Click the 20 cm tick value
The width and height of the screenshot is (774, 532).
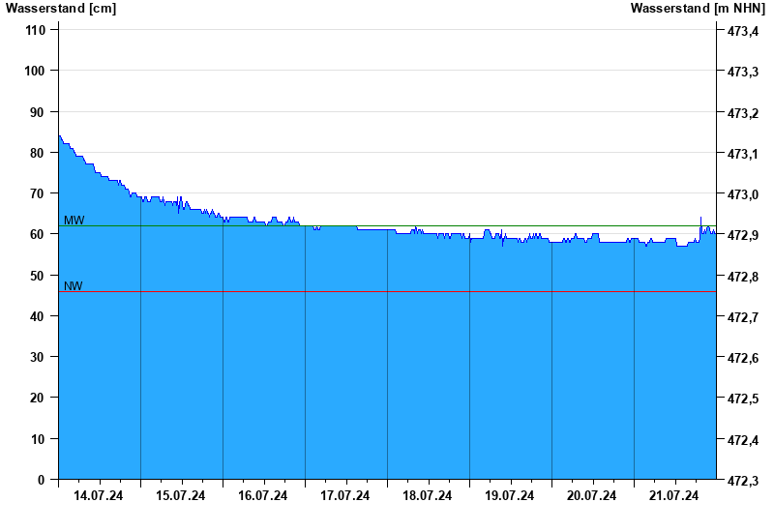pos(38,398)
